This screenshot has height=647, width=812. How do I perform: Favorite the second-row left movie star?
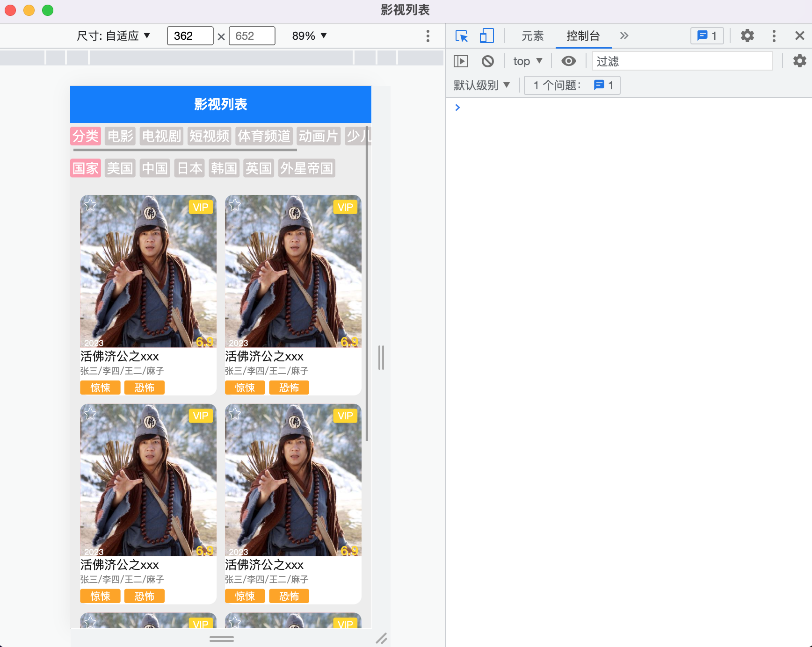90,414
